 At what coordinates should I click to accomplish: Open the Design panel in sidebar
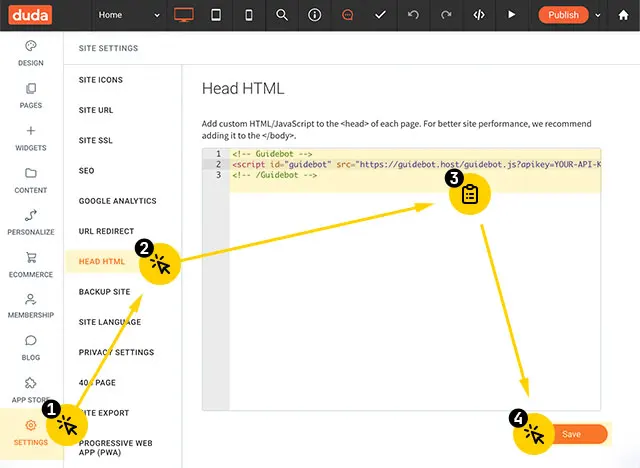click(31, 53)
